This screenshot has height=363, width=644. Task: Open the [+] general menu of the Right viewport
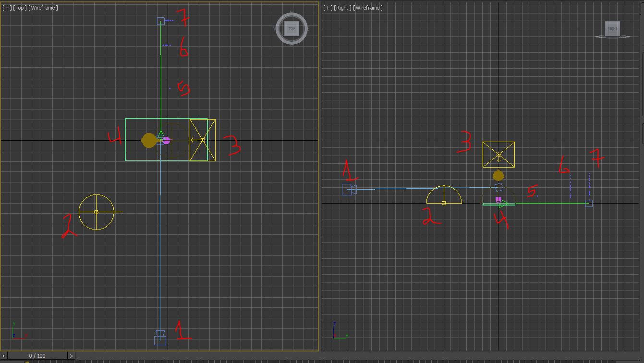click(x=328, y=8)
